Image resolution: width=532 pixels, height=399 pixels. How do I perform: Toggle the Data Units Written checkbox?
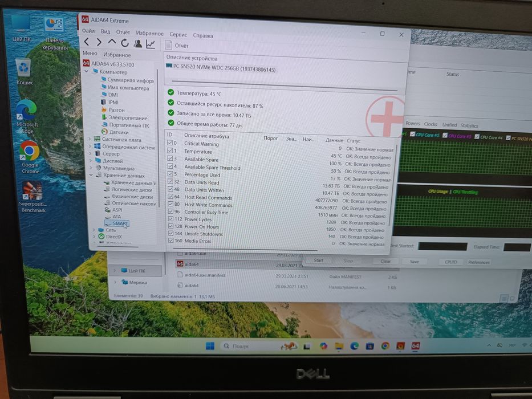170,189
